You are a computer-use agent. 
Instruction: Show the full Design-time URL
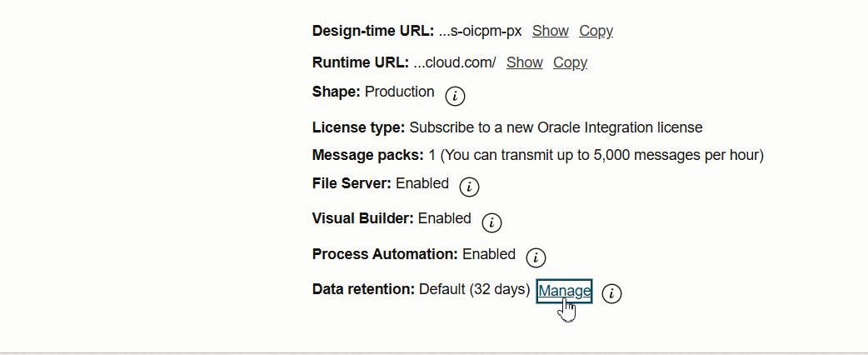pos(551,31)
